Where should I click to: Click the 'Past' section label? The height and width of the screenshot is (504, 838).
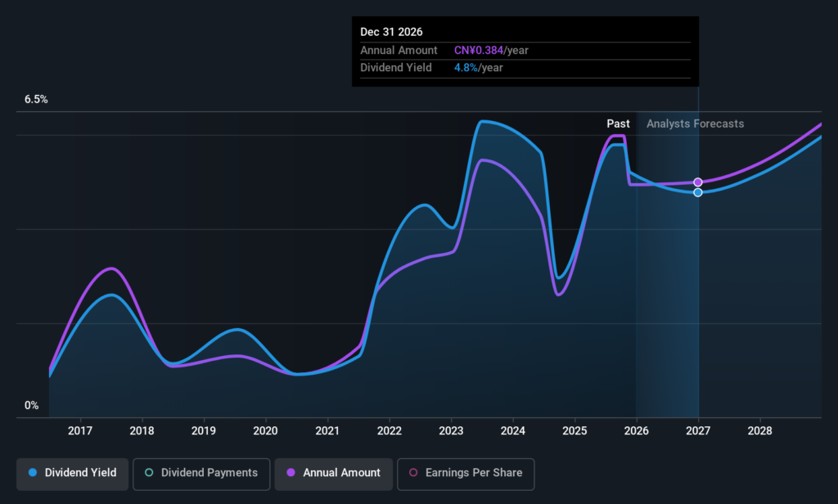[x=618, y=124]
